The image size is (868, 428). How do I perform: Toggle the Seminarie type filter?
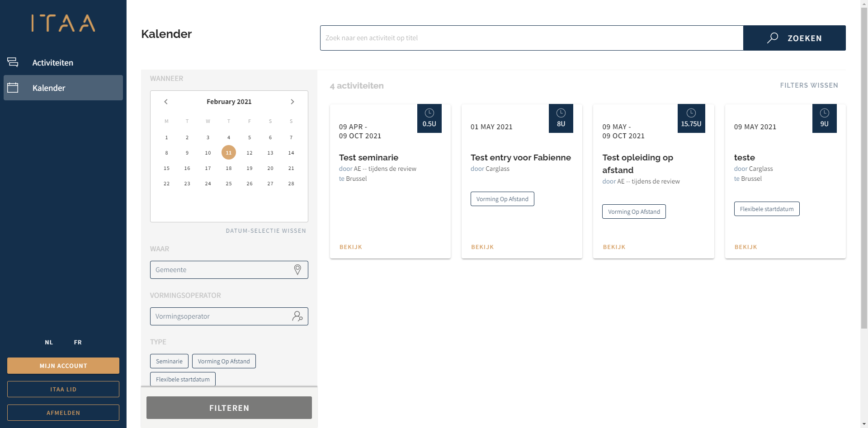tap(169, 361)
